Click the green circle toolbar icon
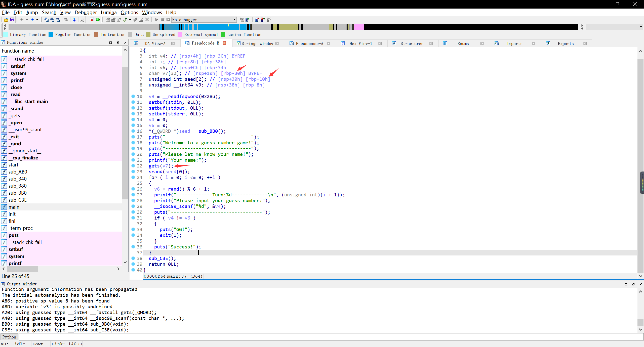Viewport: 644px width, 347px height. click(x=98, y=20)
